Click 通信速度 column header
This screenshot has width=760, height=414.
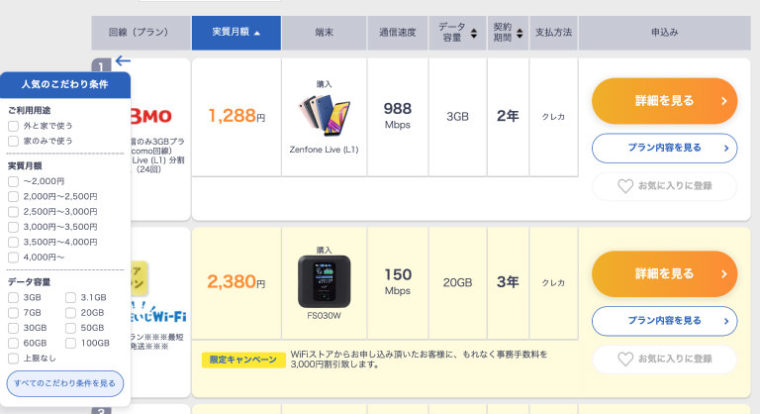click(x=397, y=33)
